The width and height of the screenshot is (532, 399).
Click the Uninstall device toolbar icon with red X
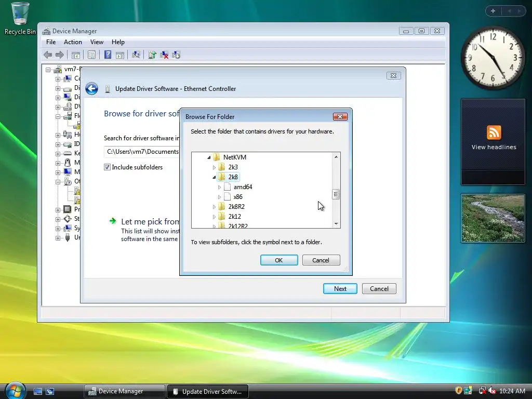click(x=164, y=55)
